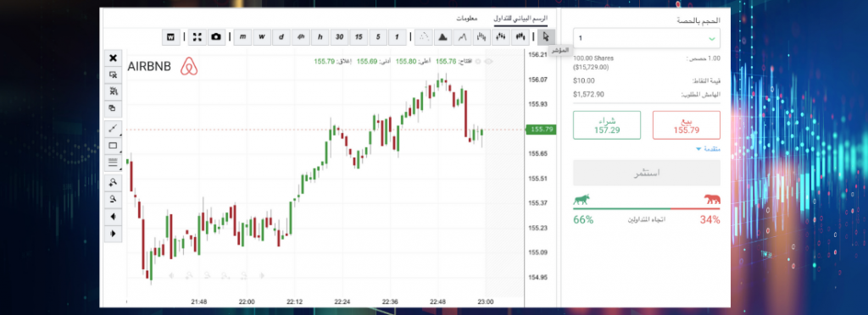868x315 pixels.
Task: Zoom in on the chart
Action: pos(113,182)
